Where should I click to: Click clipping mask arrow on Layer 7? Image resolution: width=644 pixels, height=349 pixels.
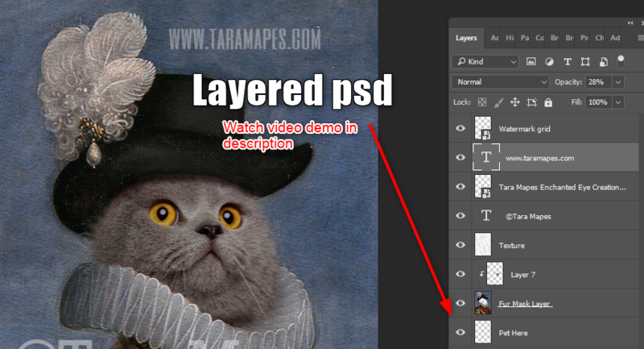coord(481,274)
